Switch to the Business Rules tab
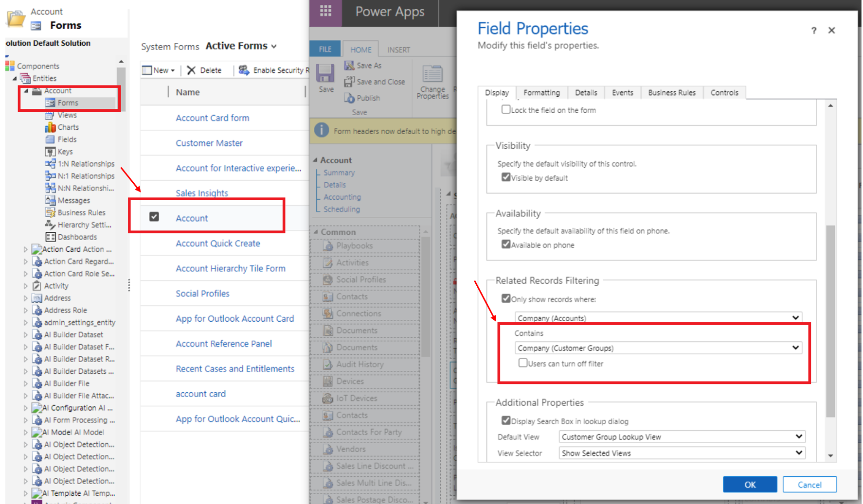 (x=672, y=92)
